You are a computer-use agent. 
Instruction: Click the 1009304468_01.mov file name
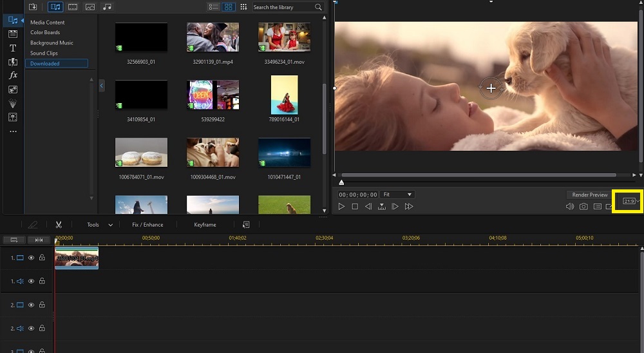[x=213, y=177]
